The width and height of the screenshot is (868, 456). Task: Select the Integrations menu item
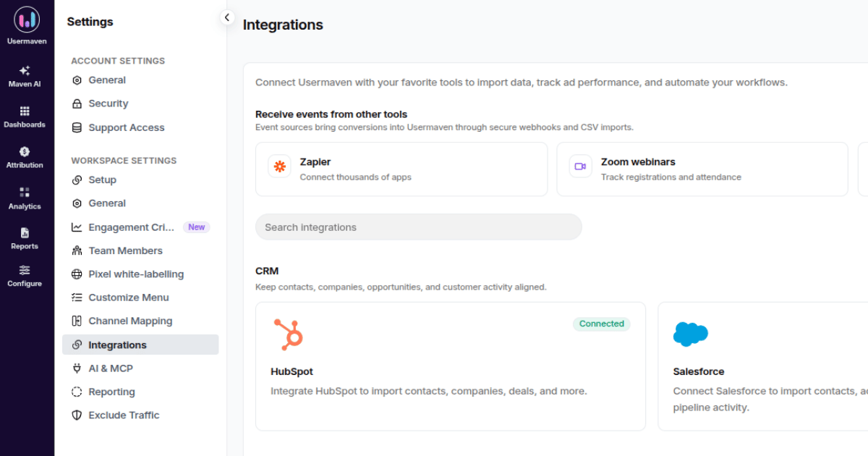pyautogui.click(x=140, y=345)
